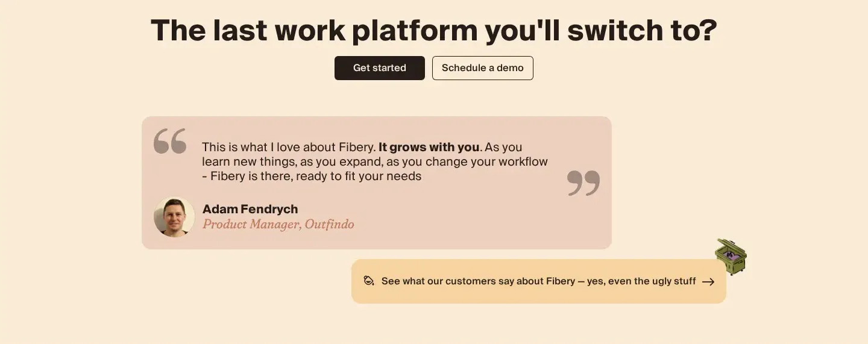The width and height of the screenshot is (868, 344).
Task: Click the closing quotation mark icon
Action: pyautogui.click(x=583, y=183)
